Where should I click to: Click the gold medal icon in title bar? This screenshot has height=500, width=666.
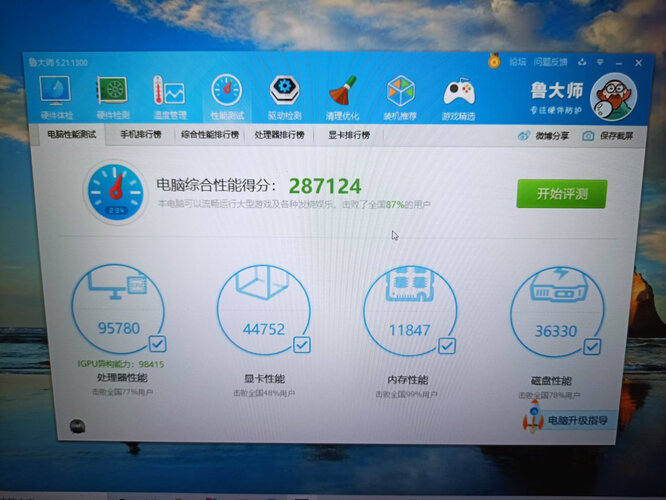(x=494, y=61)
